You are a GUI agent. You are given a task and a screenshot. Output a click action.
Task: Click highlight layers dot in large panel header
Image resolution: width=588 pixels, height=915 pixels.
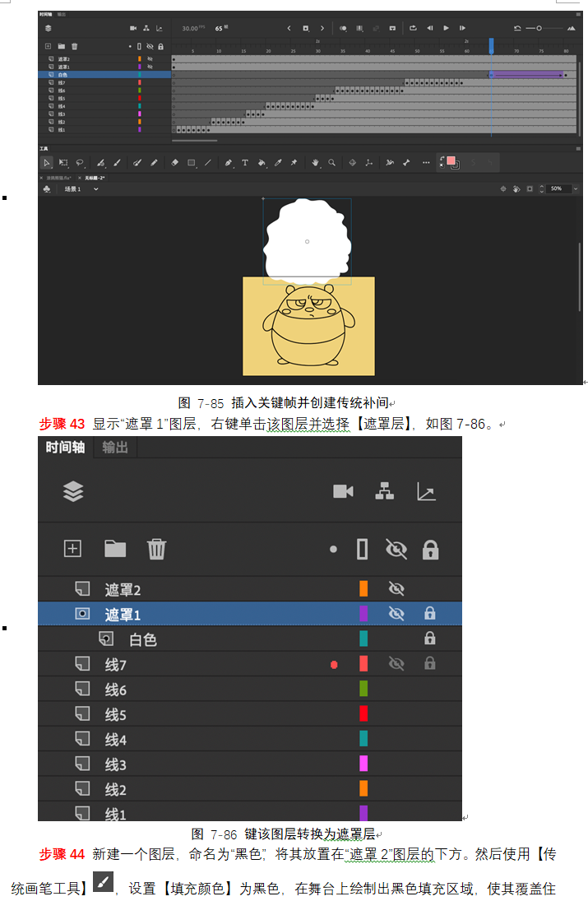coord(333,549)
